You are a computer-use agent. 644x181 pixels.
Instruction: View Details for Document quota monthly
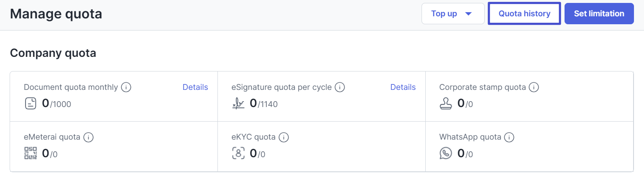tap(195, 87)
